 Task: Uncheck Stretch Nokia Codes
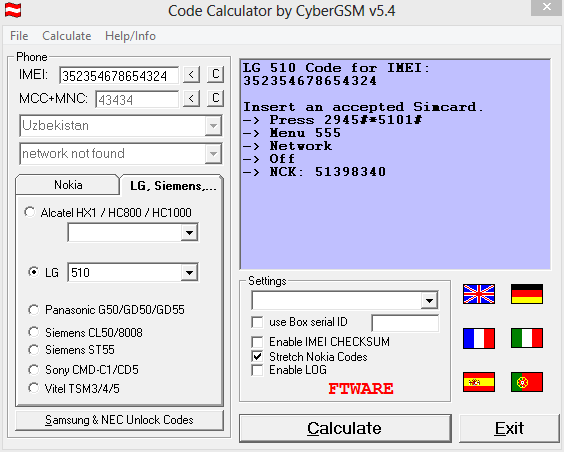[257, 357]
